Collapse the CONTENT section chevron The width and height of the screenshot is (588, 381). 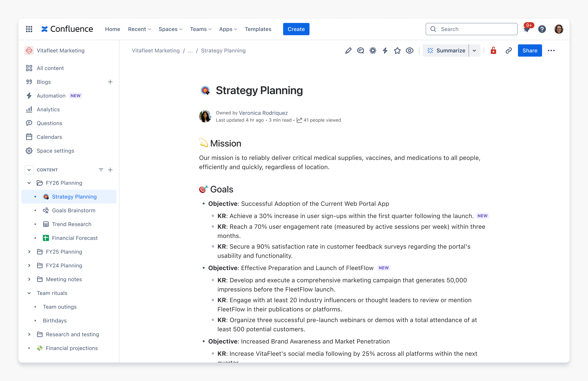point(29,170)
